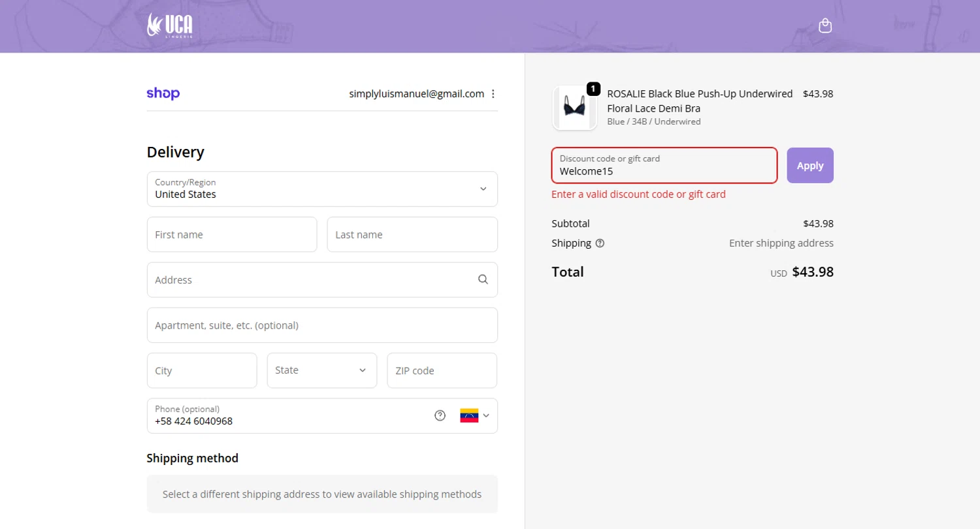Click the ROSALIE Black Blue Push-Up product title
Screen dimensions: 980x529
point(700,101)
